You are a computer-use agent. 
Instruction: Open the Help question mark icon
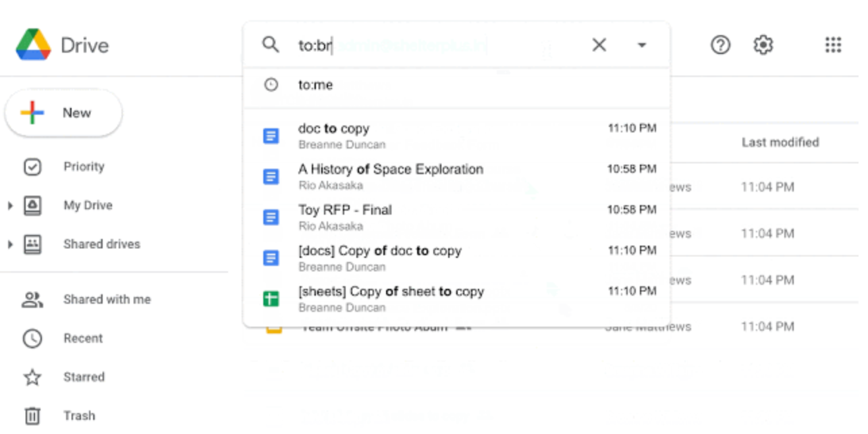(720, 45)
